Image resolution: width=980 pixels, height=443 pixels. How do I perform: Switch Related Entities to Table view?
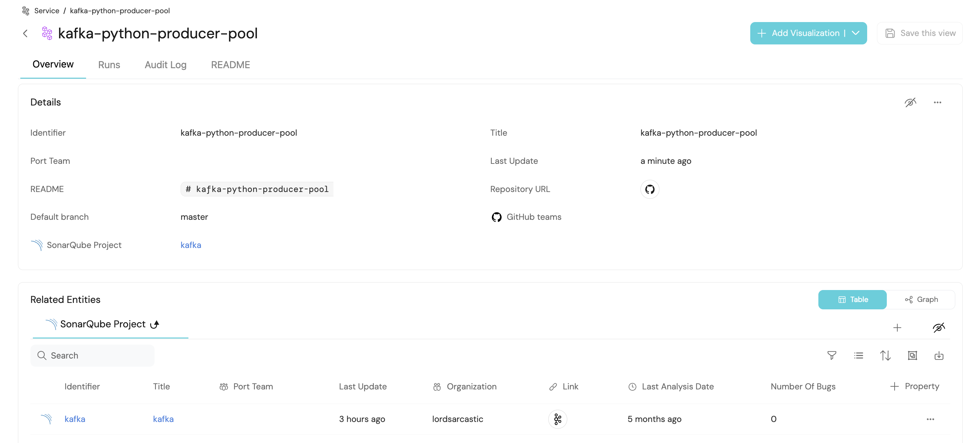pos(853,300)
